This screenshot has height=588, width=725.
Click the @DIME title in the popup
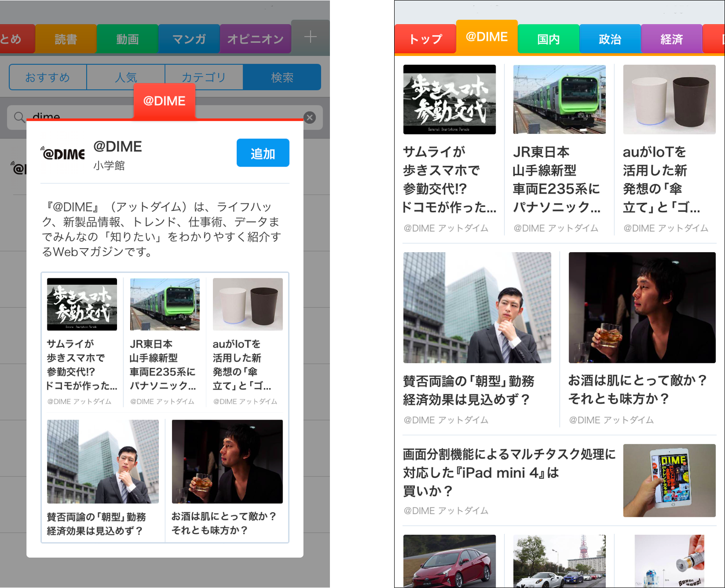(117, 146)
